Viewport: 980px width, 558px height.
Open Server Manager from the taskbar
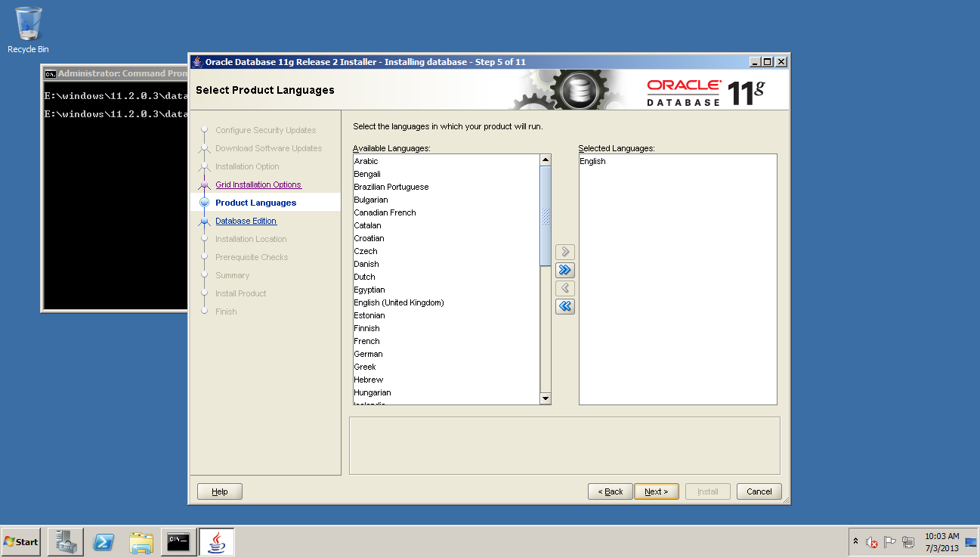click(66, 542)
